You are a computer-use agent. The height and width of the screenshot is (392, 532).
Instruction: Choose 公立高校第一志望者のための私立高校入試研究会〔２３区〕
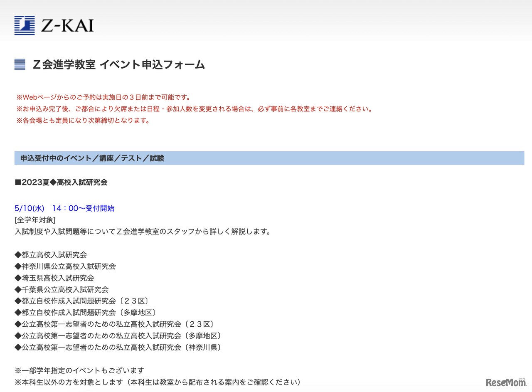click(114, 324)
